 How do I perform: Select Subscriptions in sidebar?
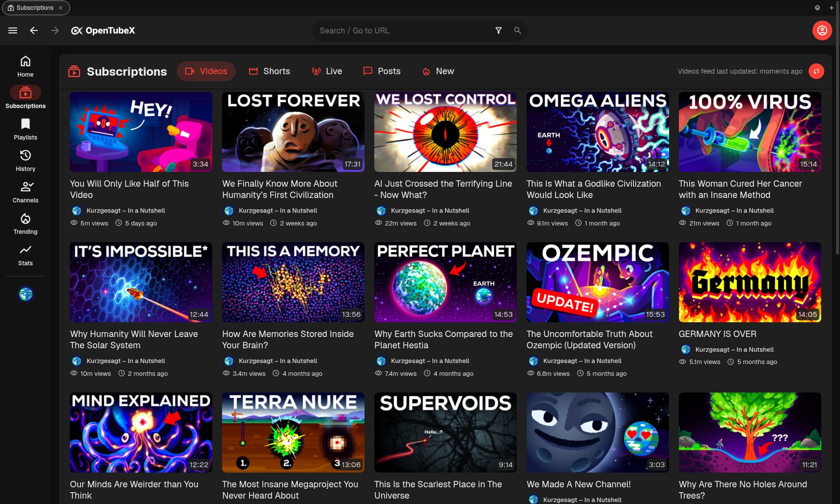tap(26, 98)
